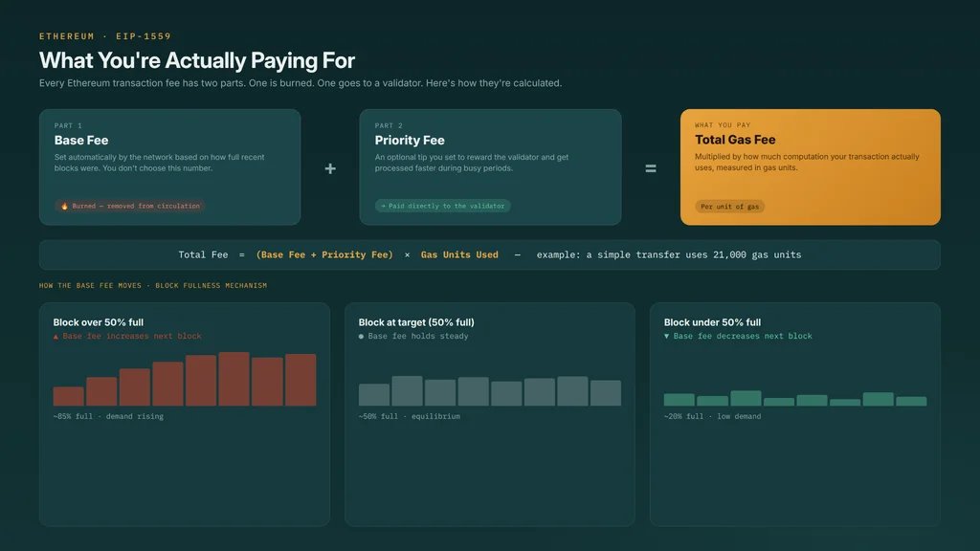This screenshot has height=551, width=980.
Task: Click Total Gas Fee description 'Multiplied by how much computation'
Action: coord(807,162)
